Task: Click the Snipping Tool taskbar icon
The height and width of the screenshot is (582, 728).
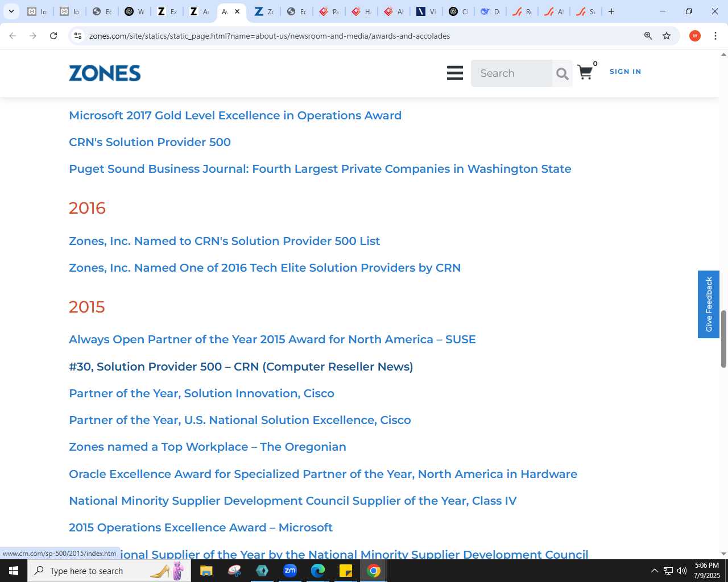Action: click(x=234, y=571)
